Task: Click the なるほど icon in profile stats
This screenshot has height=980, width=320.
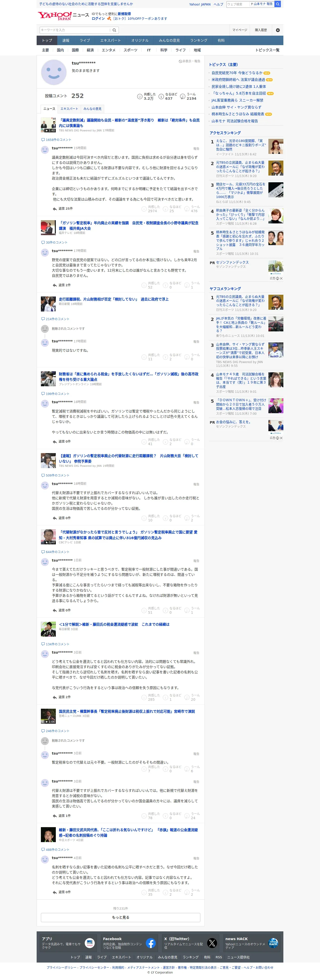Action: tap(161, 97)
